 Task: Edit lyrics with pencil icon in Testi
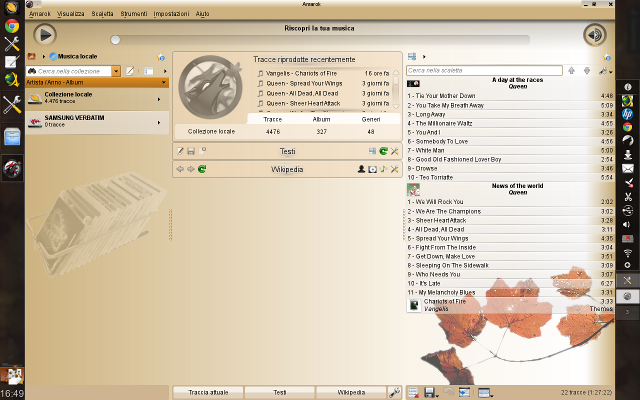click(180, 151)
